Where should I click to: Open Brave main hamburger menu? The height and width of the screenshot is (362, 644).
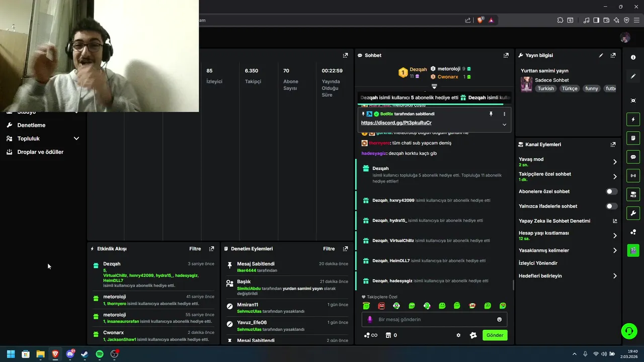point(636,20)
